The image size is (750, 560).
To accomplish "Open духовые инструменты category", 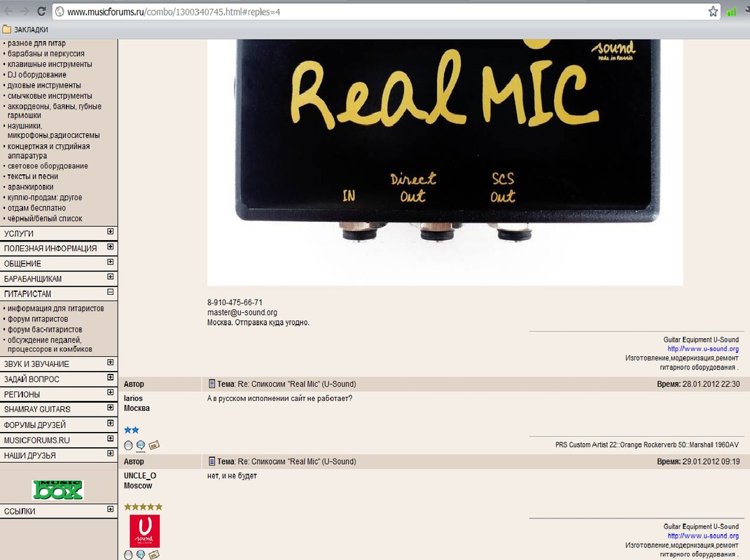I will 44,85.
